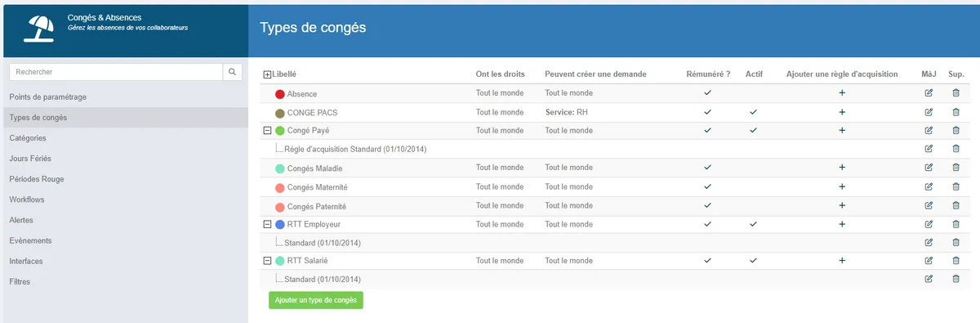The width and height of the screenshot is (980, 323).
Task: Delete Règle d'acquisition Standard rule
Action: click(x=956, y=149)
